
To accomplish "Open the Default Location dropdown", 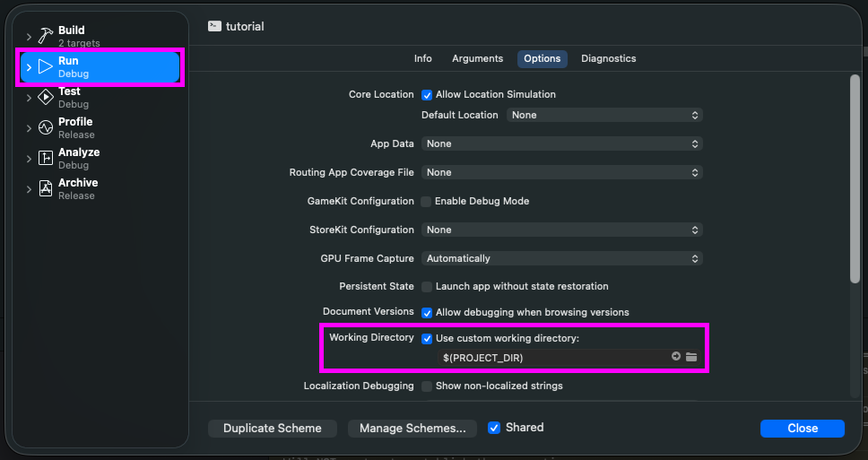I will (604, 115).
